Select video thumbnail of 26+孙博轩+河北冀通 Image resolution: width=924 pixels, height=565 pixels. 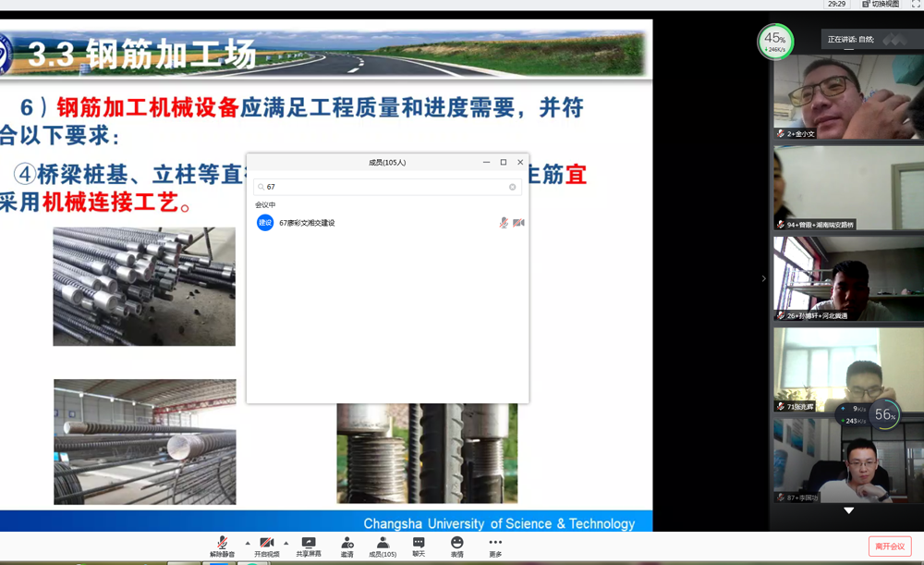848,278
